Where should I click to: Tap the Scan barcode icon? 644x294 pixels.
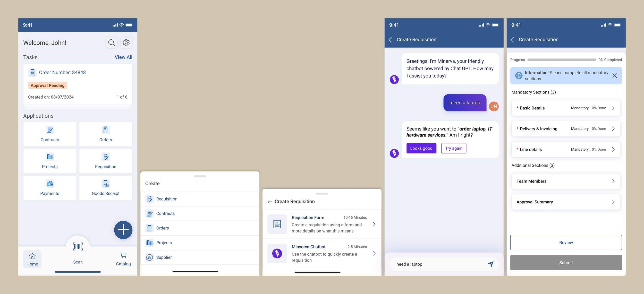[x=78, y=247]
